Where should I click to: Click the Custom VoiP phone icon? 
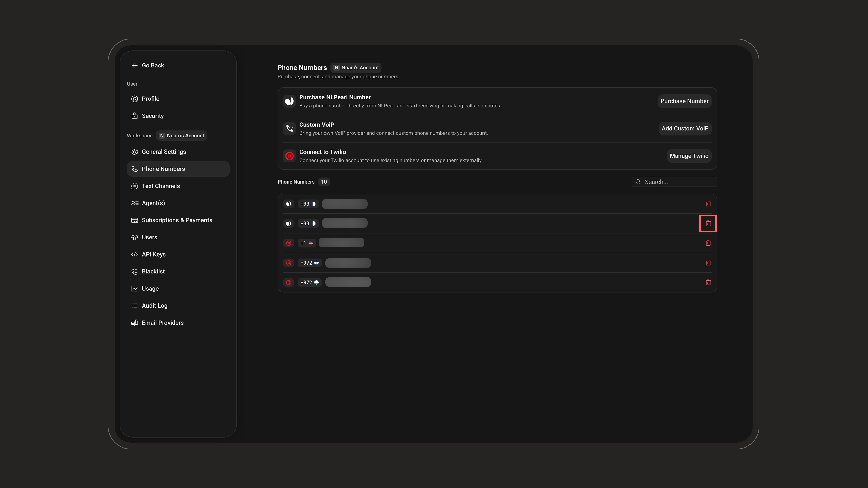coord(289,128)
